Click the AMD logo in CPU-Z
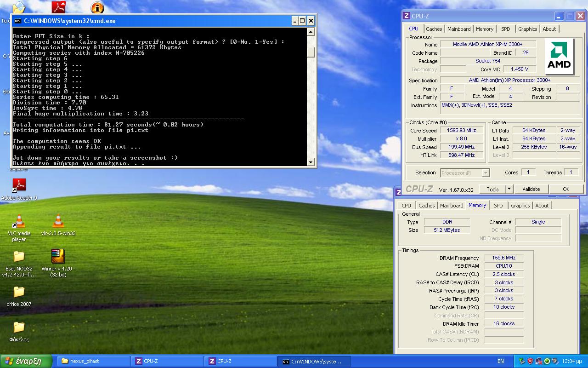 [x=559, y=57]
